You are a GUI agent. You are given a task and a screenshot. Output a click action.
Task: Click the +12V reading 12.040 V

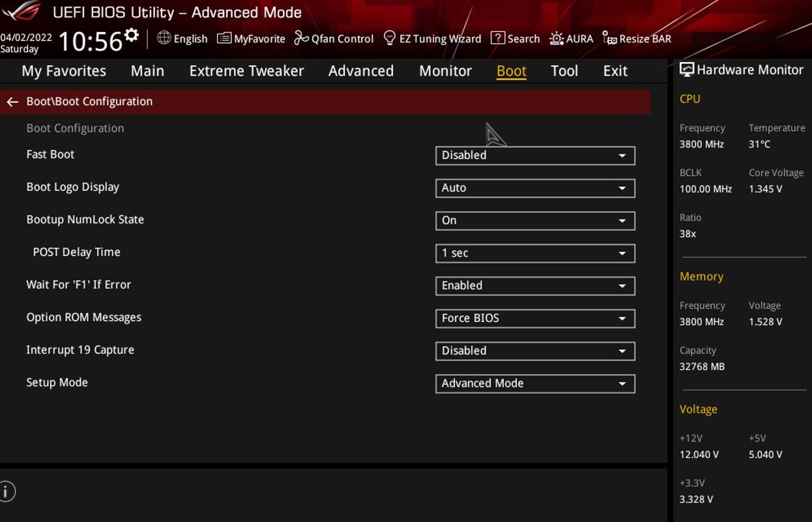pyautogui.click(x=699, y=455)
